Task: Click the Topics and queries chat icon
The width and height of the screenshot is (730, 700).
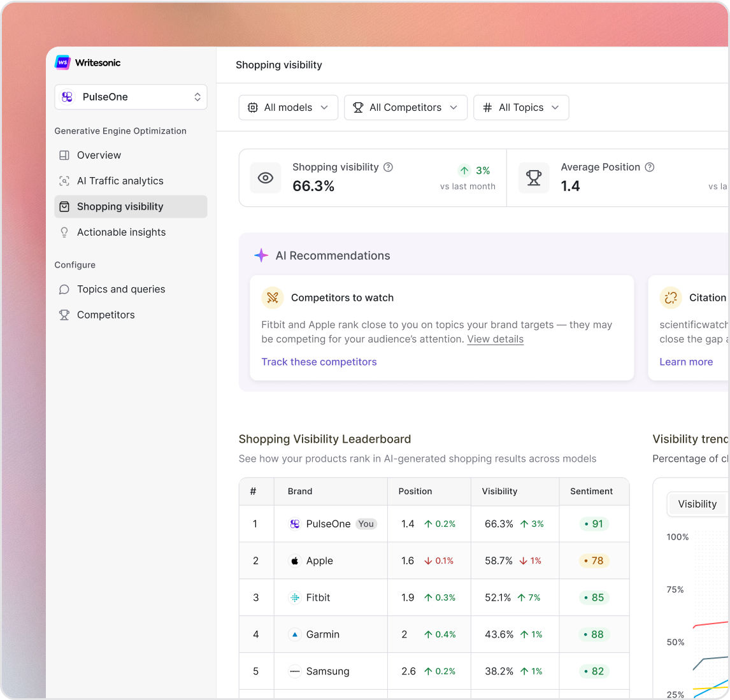Action: [64, 290]
